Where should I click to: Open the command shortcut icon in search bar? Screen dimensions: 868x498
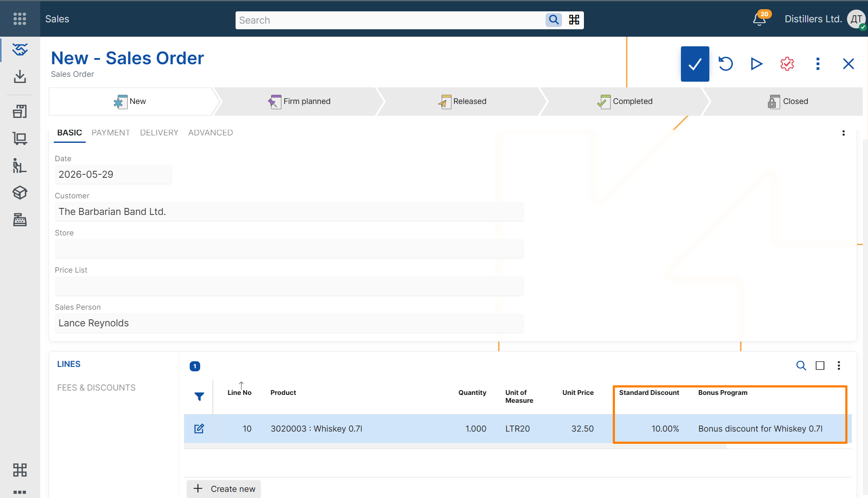(x=574, y=20)
